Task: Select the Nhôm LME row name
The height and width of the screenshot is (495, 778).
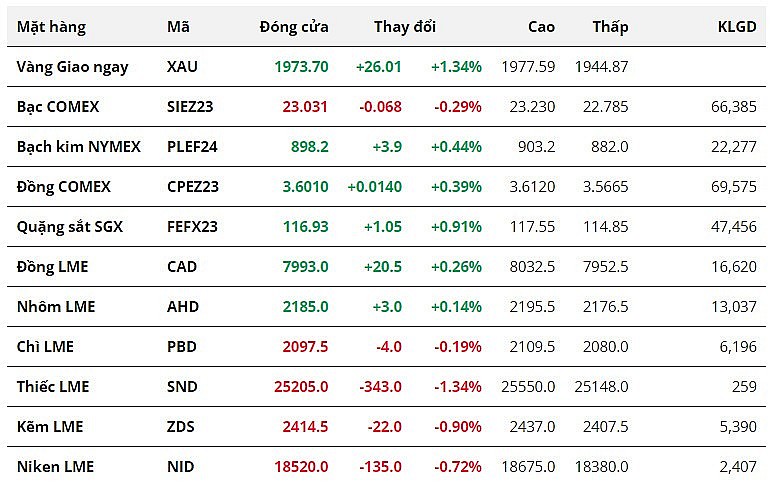Action: pos(56,307)
